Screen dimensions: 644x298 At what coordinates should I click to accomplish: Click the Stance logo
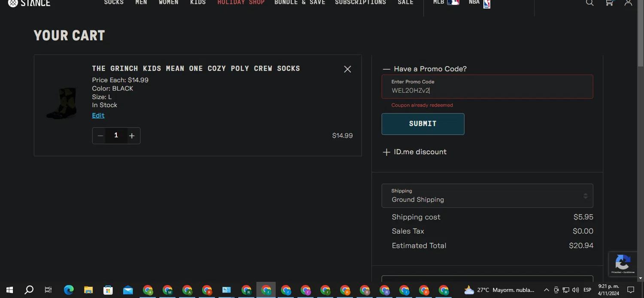(29, 3)
